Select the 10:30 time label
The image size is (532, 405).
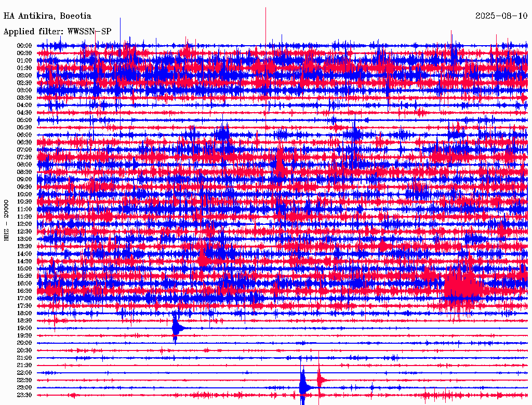[24, 202]
